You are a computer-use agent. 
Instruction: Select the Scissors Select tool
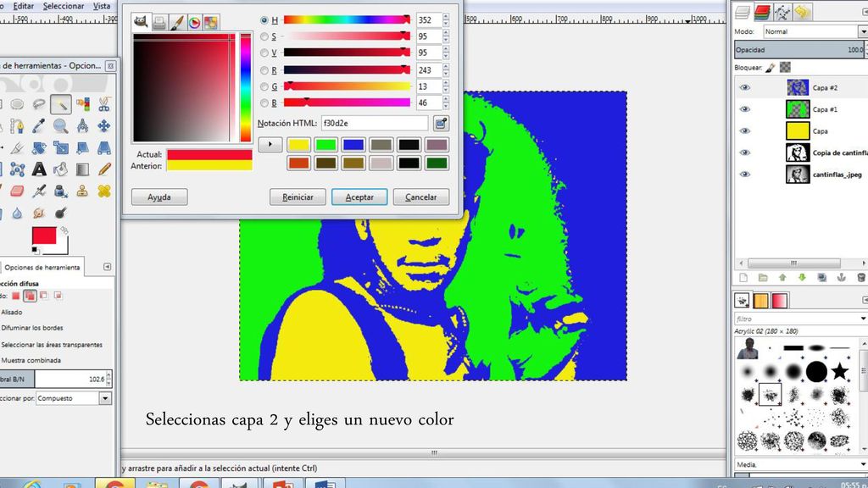pyautogui.click(x=104, y=104)
